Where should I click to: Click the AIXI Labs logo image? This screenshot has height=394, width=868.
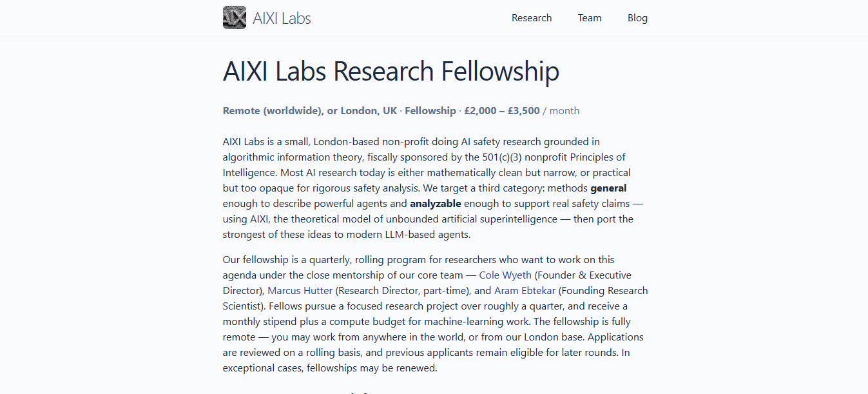[x=235, y=17]
